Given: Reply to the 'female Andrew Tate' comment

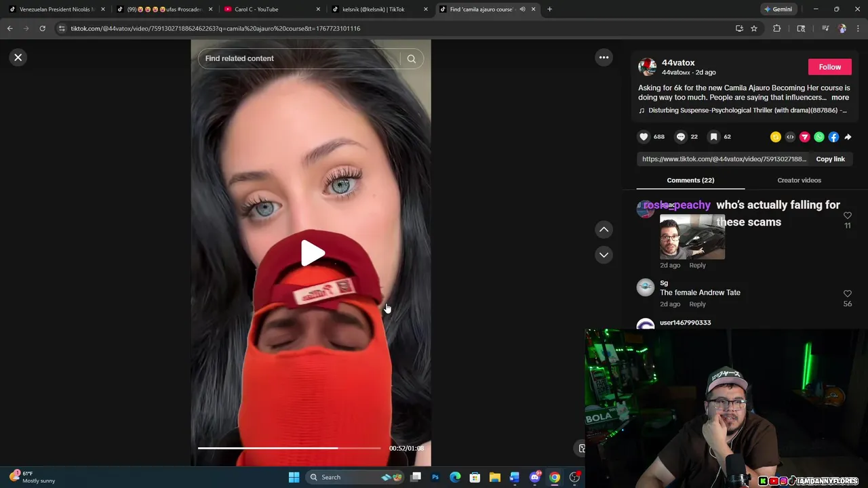Looking at the screenshot, I should (697, 304).
